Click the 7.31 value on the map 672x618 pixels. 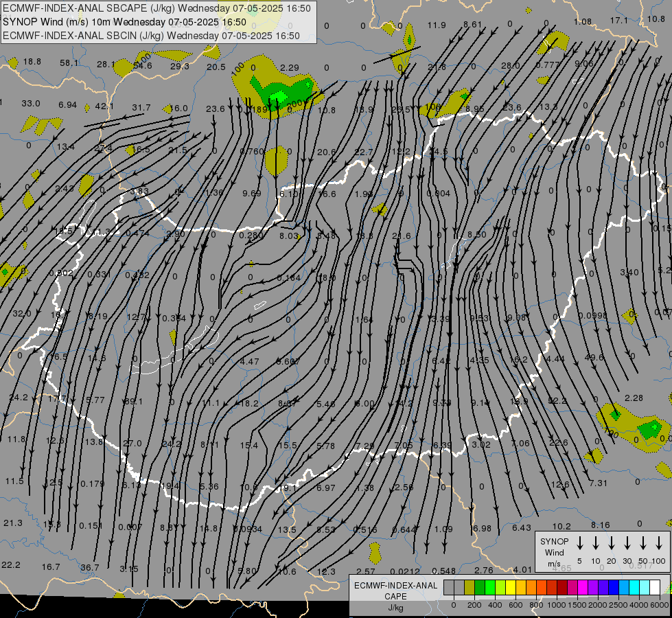pos(599,483)
